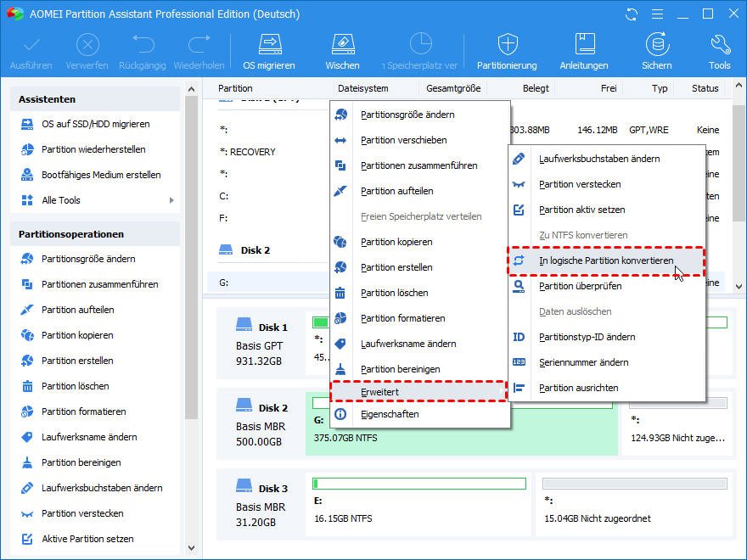Select Aktive Partition setzen in sidebar
Image resolution: width=747 pixels, height=560 pixels.
[87, 539]
